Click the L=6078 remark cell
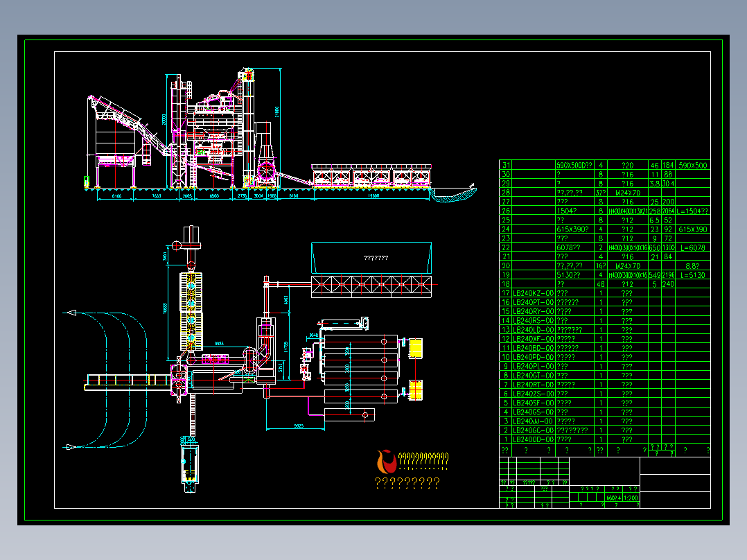 (x=693, y=248)
